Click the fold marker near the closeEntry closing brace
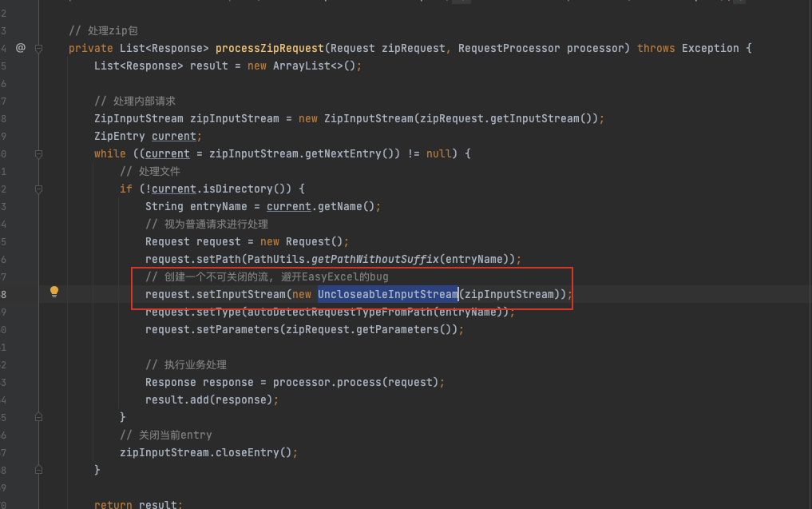 pos(38,470)
